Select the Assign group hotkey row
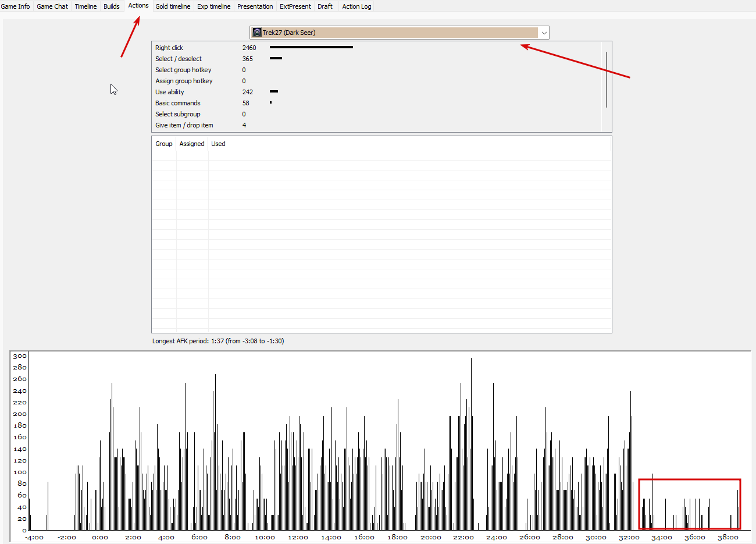This screenshot has height=544, width=756. (376, 81)
